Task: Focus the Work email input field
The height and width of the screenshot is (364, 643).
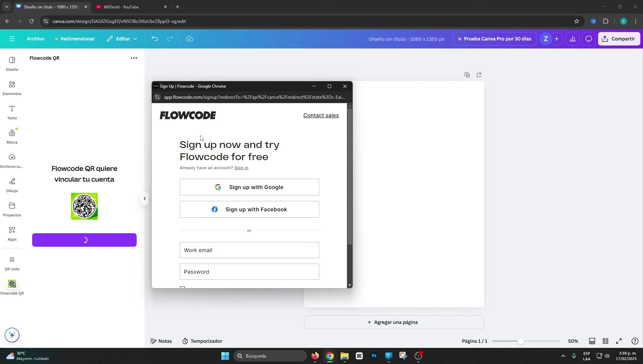Action: [x=249, y=250]
